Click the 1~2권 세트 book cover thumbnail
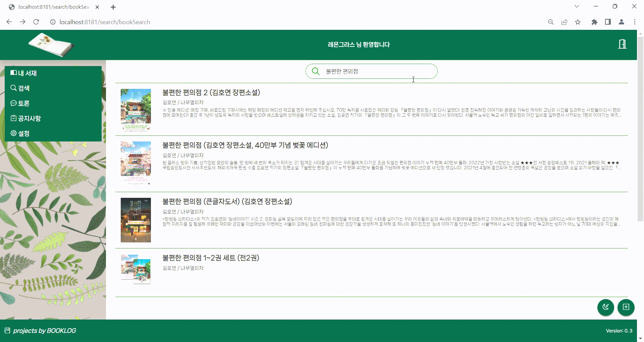This screenshot has width=644, height=342. tap(136, 269)
